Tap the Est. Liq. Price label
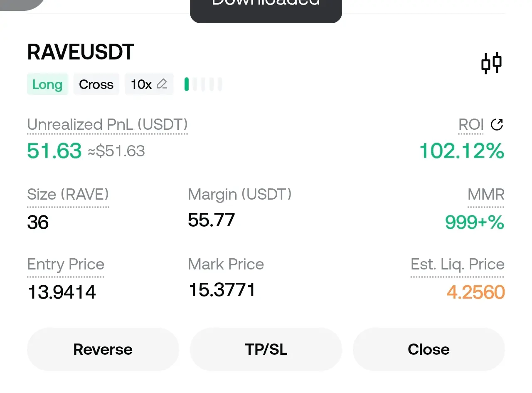The height and width of the screenshot is (393, 532). [x=457, y=264]
